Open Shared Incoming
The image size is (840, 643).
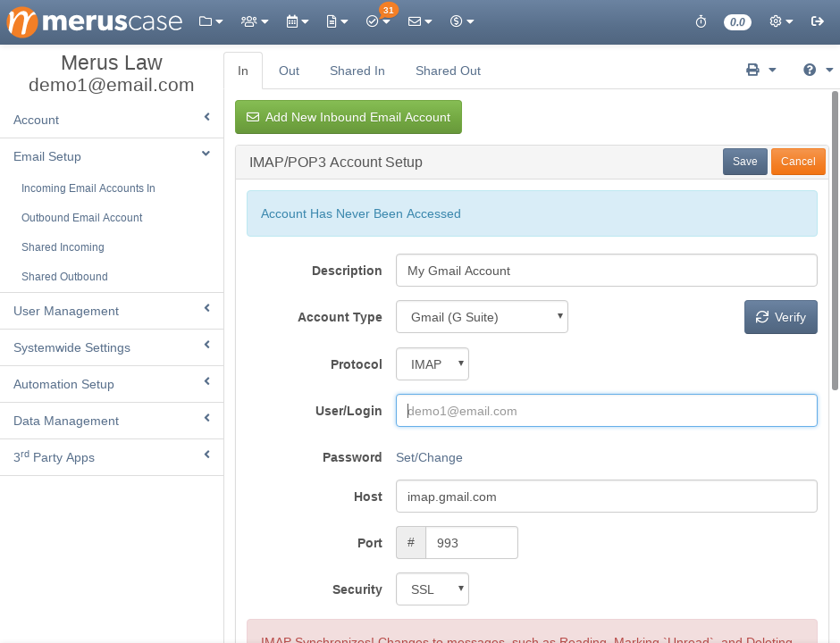point(63,246)
